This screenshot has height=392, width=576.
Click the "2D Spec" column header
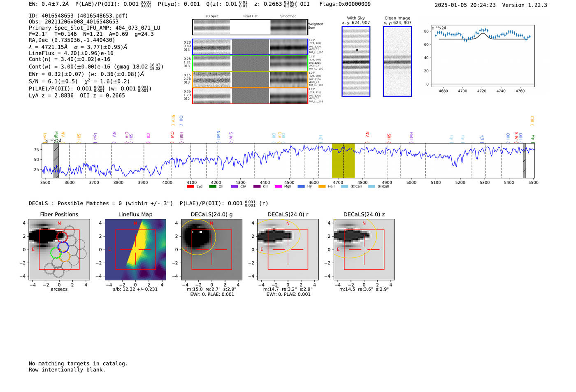pyautogui.click(x=212, y=16)
